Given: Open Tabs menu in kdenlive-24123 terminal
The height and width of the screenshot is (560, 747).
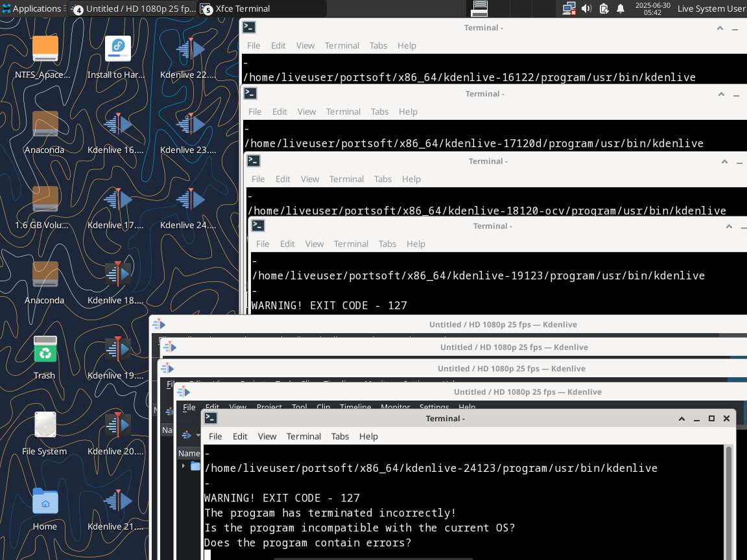Looking at the screenshot, I should pos(340,436).
